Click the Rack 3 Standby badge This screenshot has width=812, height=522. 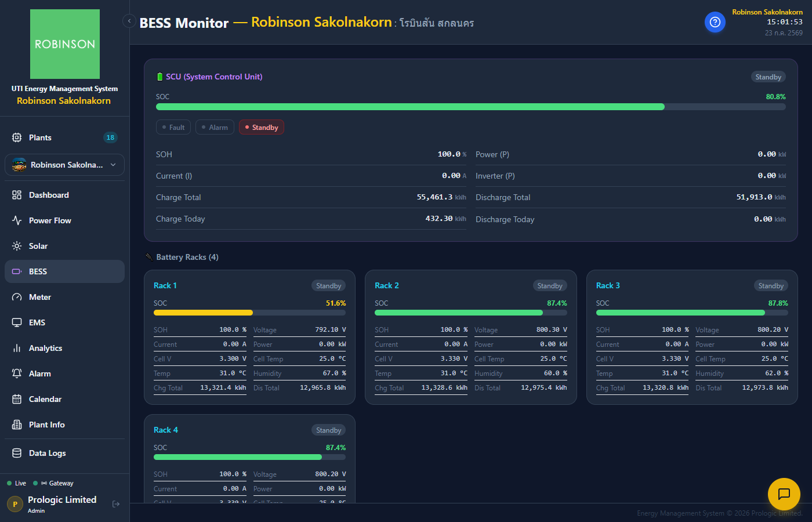(771, 285)
